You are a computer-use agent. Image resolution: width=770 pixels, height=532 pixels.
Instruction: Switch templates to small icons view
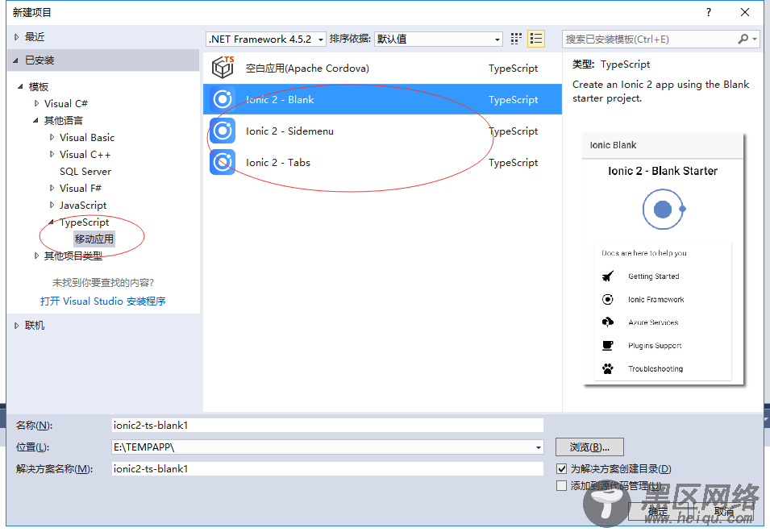coord(516,39)
